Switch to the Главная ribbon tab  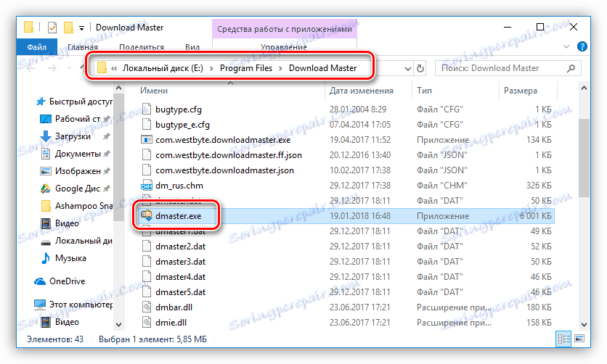83,47
